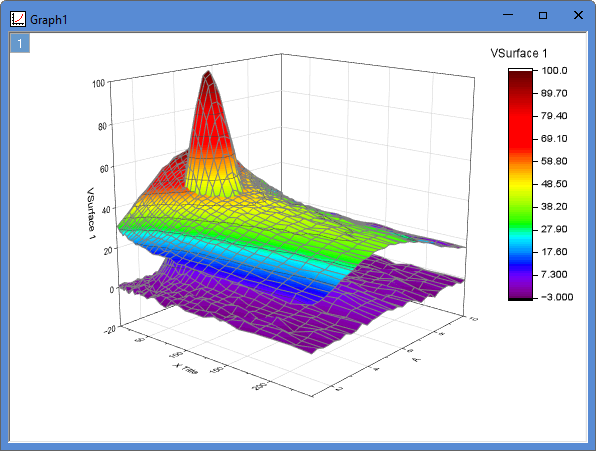The image size is (596, 451).
Task: Click the 100.0 color scale label
Action: coord(554,71)
